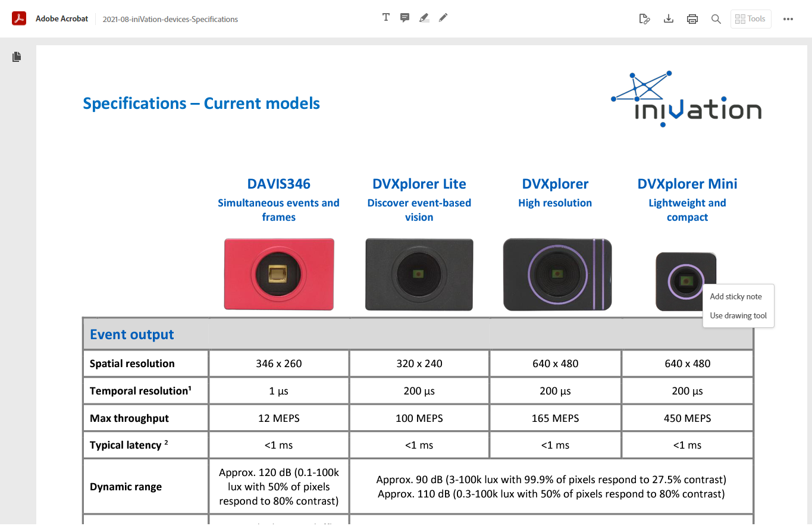The image size is (812, 526).
Task: Choose Use drawing tool
Action: (738, 315)
